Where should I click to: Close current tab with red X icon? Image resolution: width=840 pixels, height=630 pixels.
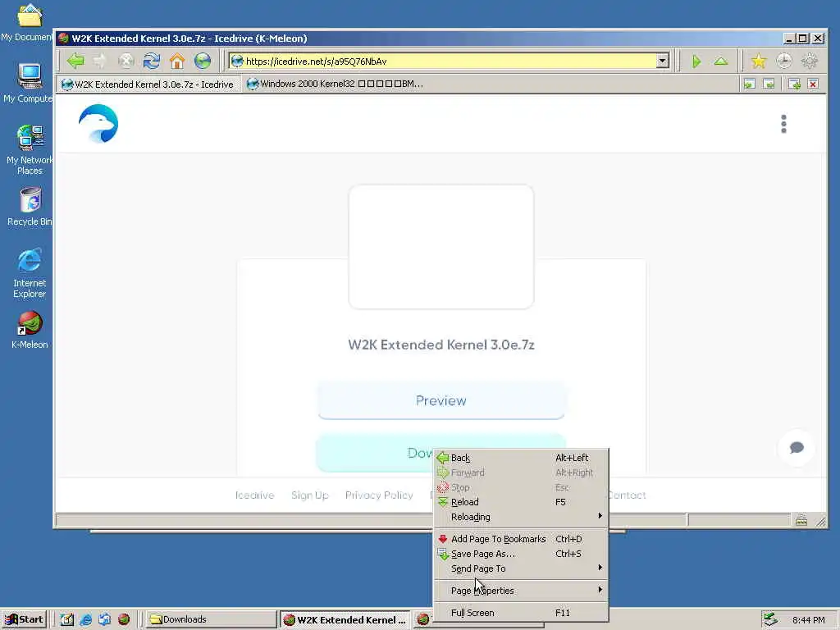pos(813,84)
